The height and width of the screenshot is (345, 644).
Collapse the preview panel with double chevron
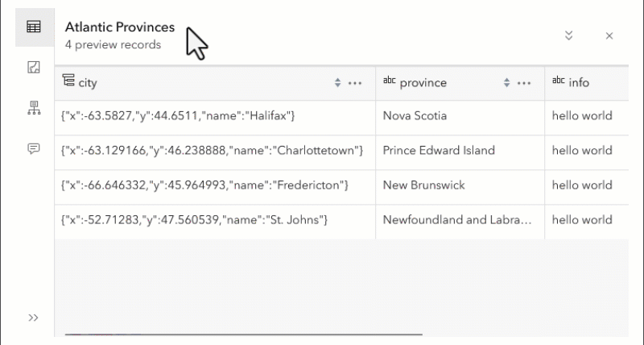[x=569, y=35]
